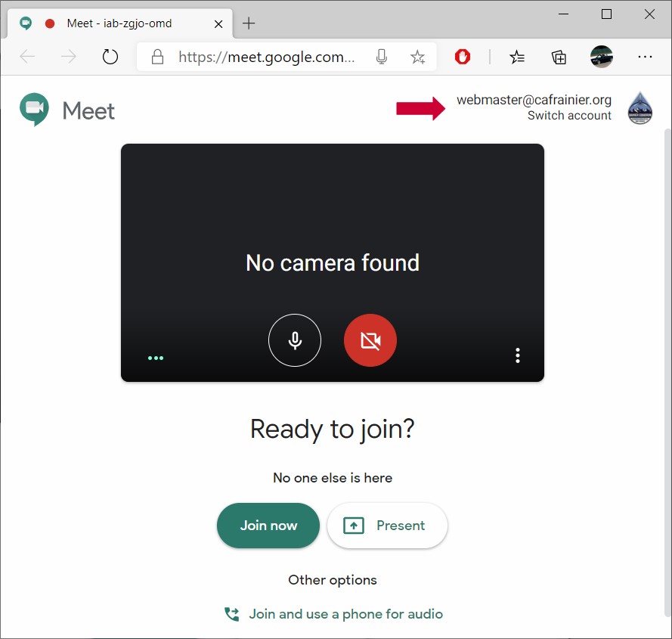Open the account profile avatar

pos(639,108)
